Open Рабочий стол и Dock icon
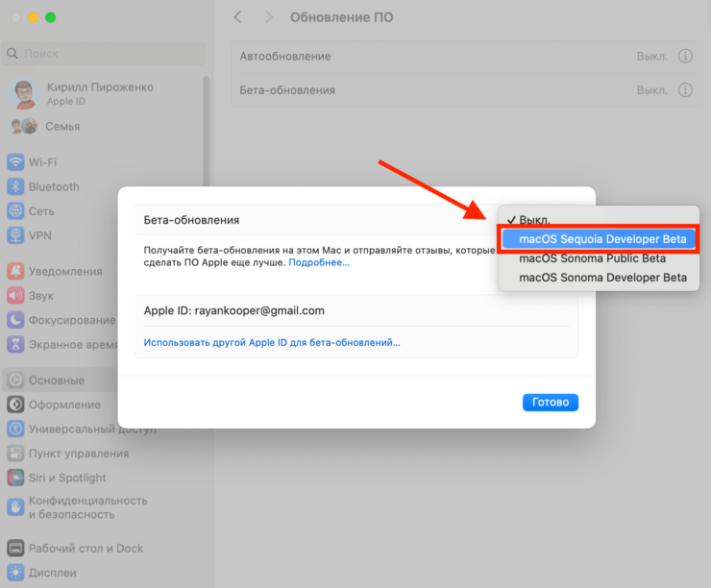This screenshot has height=588, width=711. click(15, 548)
